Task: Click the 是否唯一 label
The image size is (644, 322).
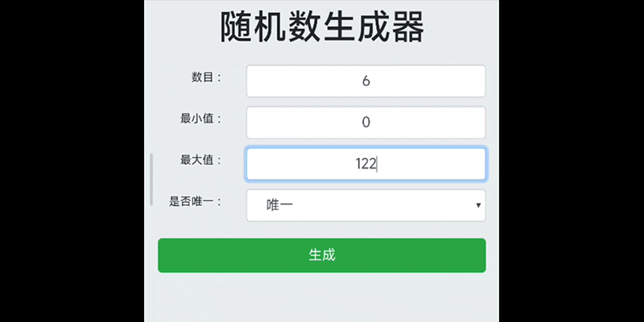Action: click(195, 202)
